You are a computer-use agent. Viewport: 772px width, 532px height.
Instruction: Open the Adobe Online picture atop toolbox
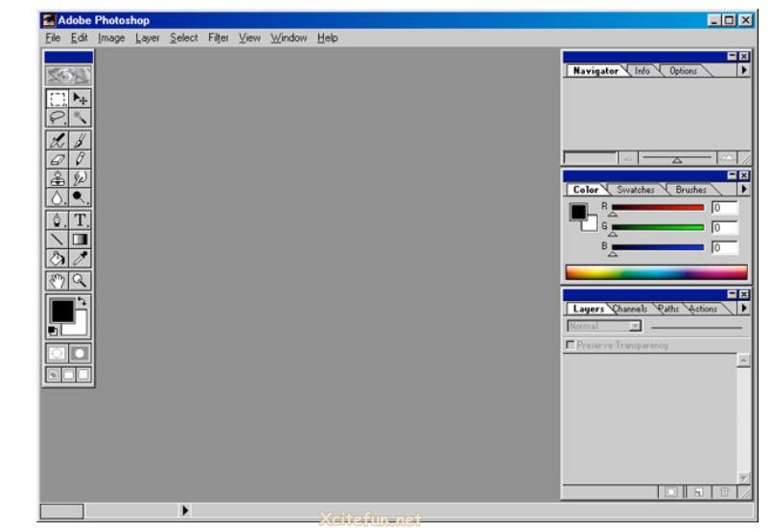tap(68, 76)
